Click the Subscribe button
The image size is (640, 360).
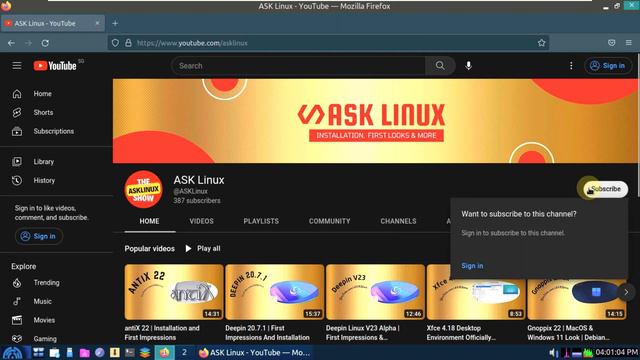point(606,189)
